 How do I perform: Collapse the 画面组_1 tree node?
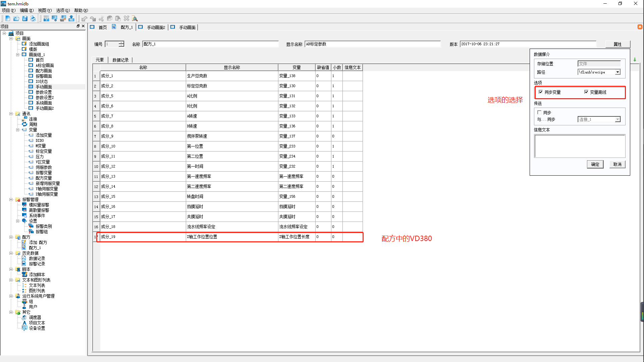coord(17,55)
